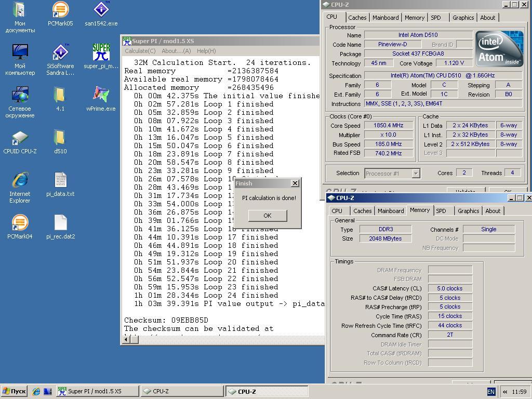Click the active CPU-Z taskbar button
532x399 pixels.
tap(267, 391)
